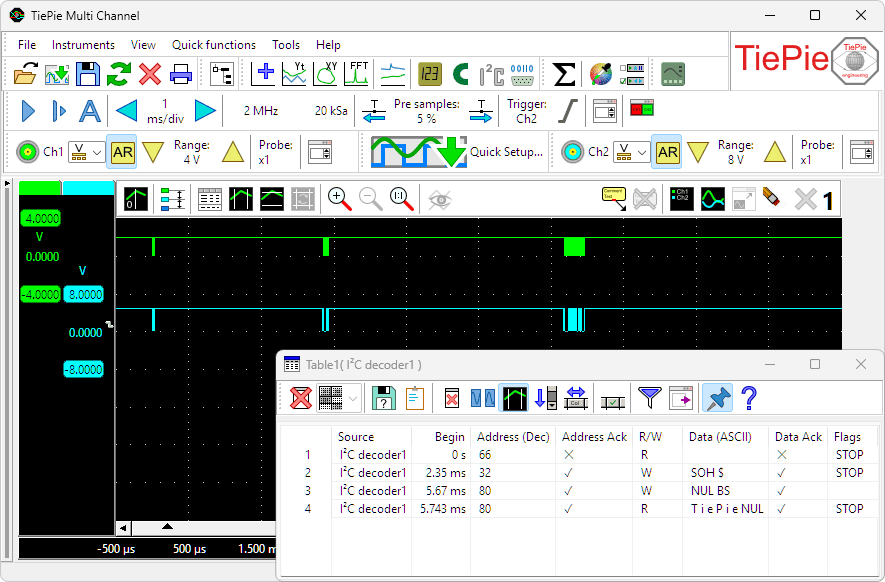Open the 123 meter display icon
This screenshot has height=582, width=885.
pyautogui.click(x=430, y=74)
